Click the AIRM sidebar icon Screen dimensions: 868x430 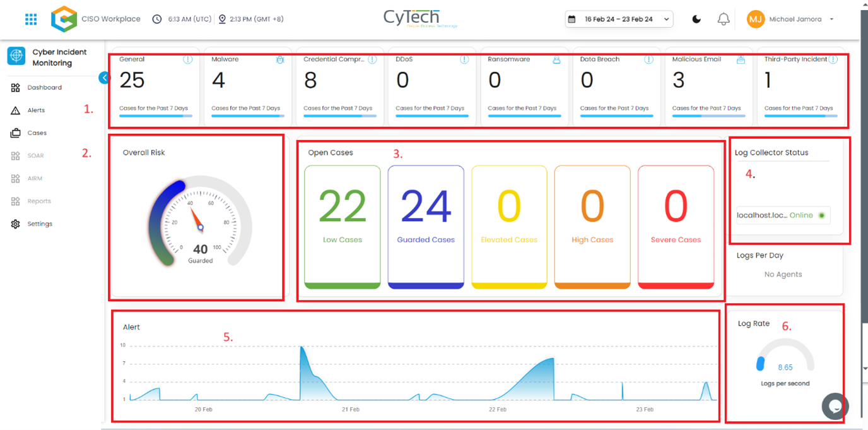[16, 179]
